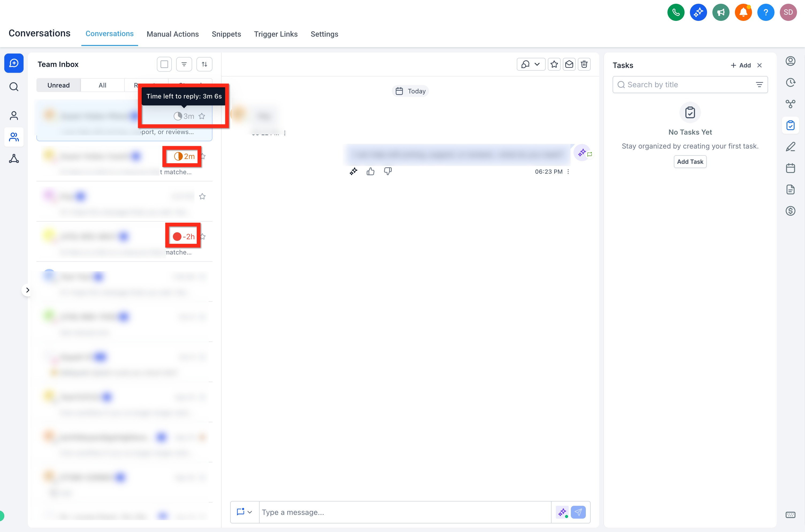The image size is (805, 532).
Task: Open the blue AI sparkle icon
Action: click(x=698, y=13)
